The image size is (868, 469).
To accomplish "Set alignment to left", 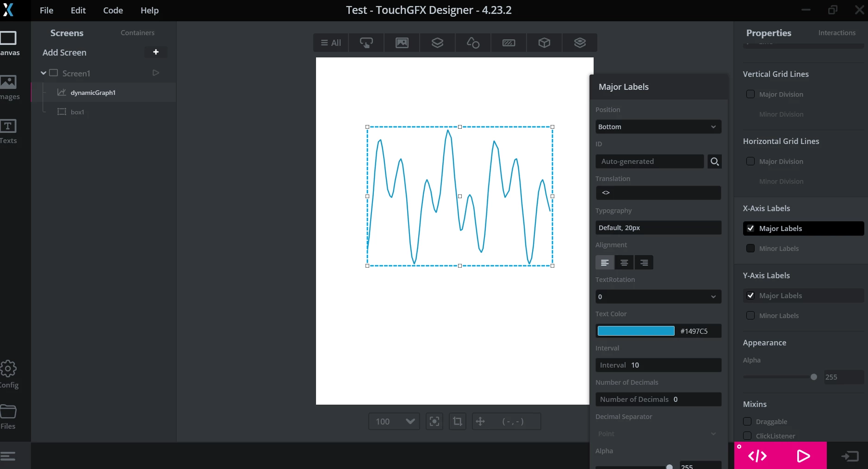I will pos(605,263).
